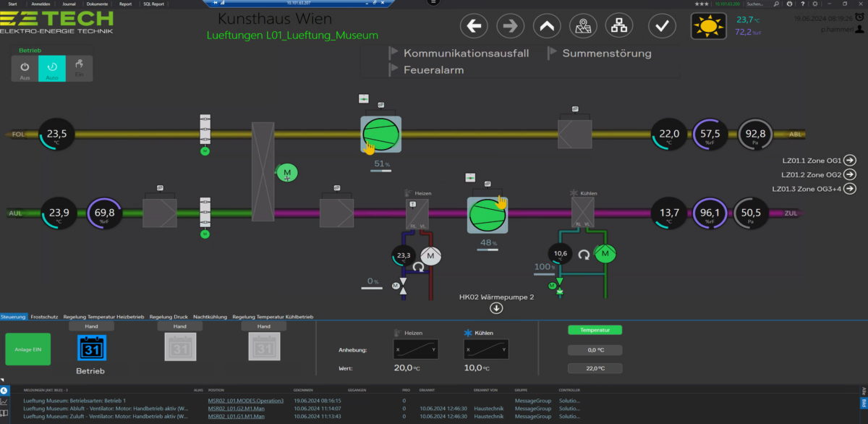The height and width of the screenshot is (424, 868).
Task: Open the map location overview icon
Action: coord(583,26)
